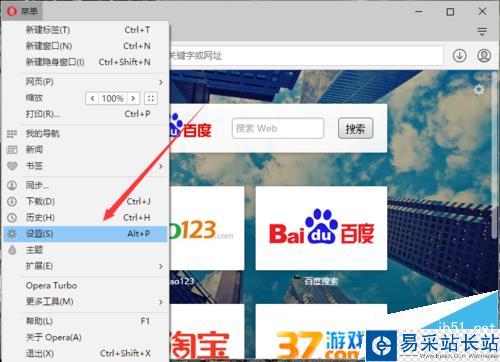The height and width of the screenshot is (362, 500).
Task: Open speed dial customize gear icon
Action: click(x=479, y=90)
